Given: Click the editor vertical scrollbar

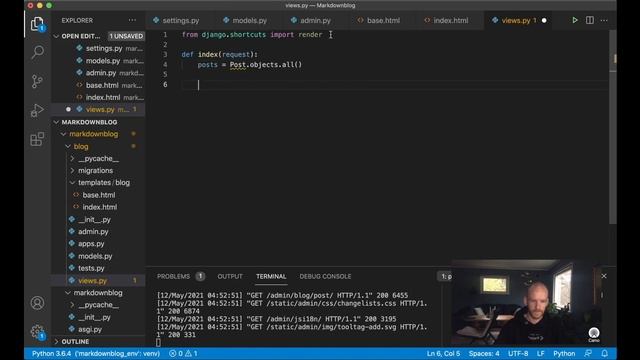Looking at the screenshot, I should point(613,127).
